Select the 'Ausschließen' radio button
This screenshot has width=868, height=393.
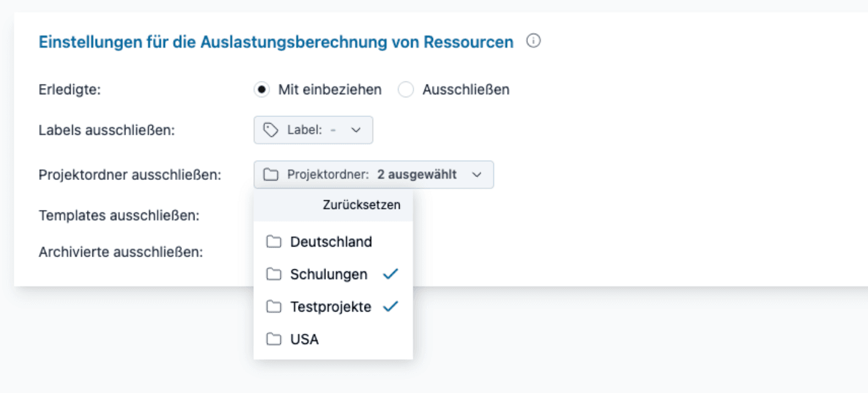pyautogui.click(x=406, y=90)
